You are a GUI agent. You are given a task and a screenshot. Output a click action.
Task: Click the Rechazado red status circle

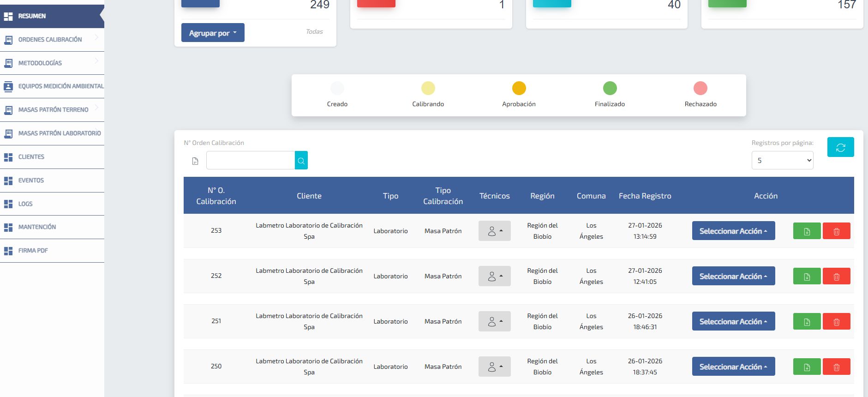click(x=700, y=88)
